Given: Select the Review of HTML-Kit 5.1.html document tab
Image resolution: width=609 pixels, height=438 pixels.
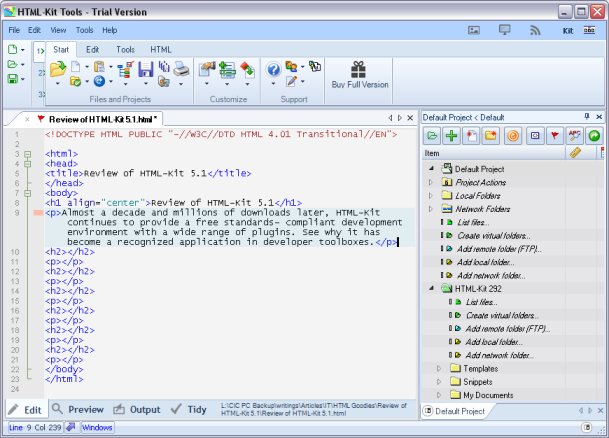Looking at the screenshot, I should [x=103, y=119].
